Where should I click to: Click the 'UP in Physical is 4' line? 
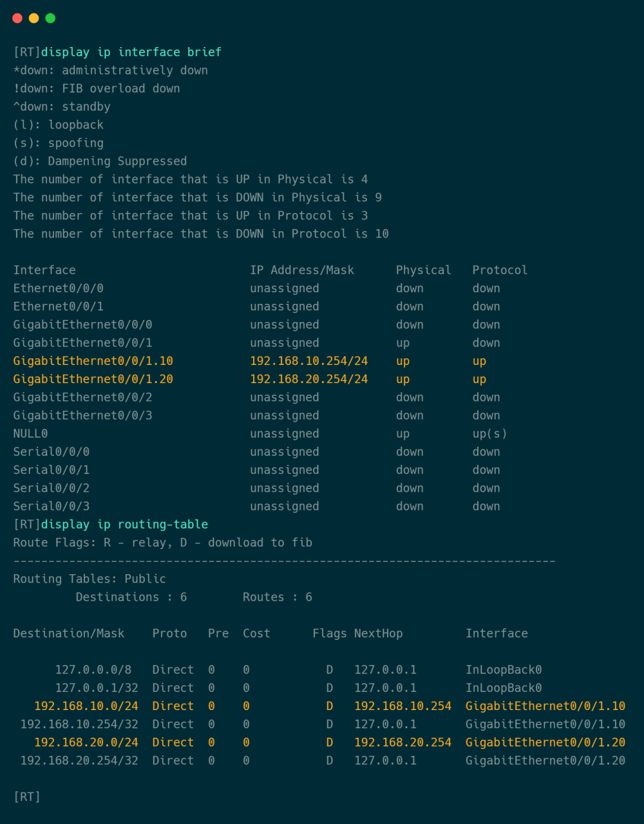191,179
